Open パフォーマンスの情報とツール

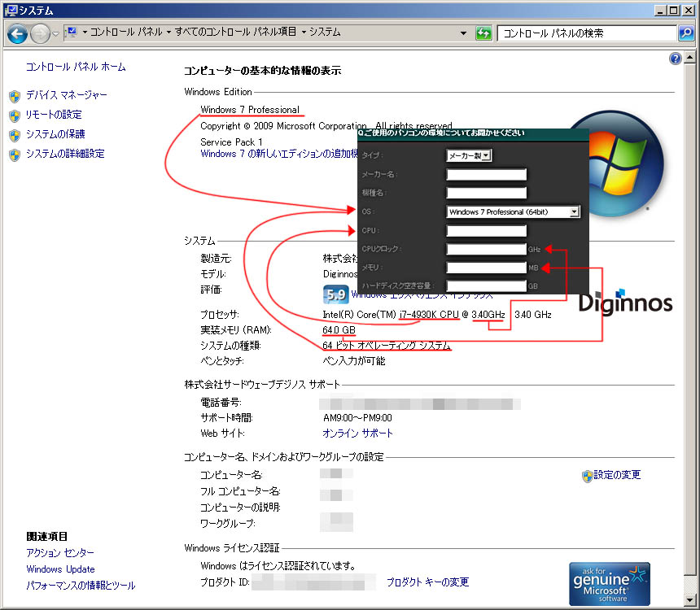81,586
